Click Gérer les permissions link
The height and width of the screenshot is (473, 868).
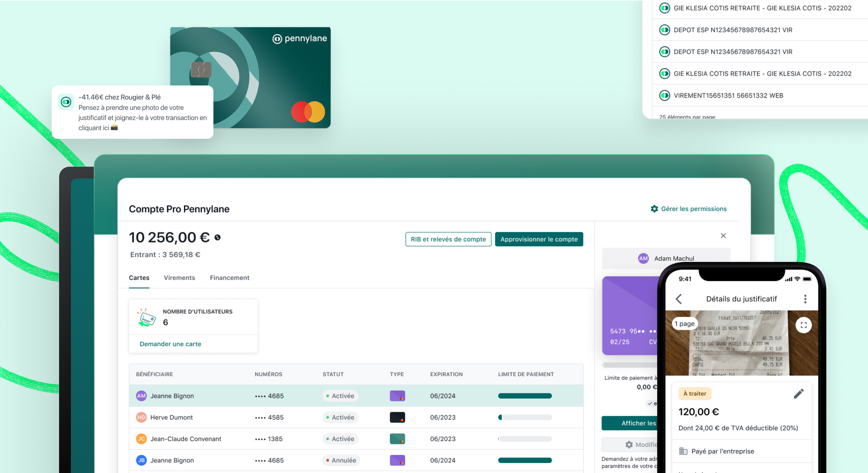pos(688,209)
